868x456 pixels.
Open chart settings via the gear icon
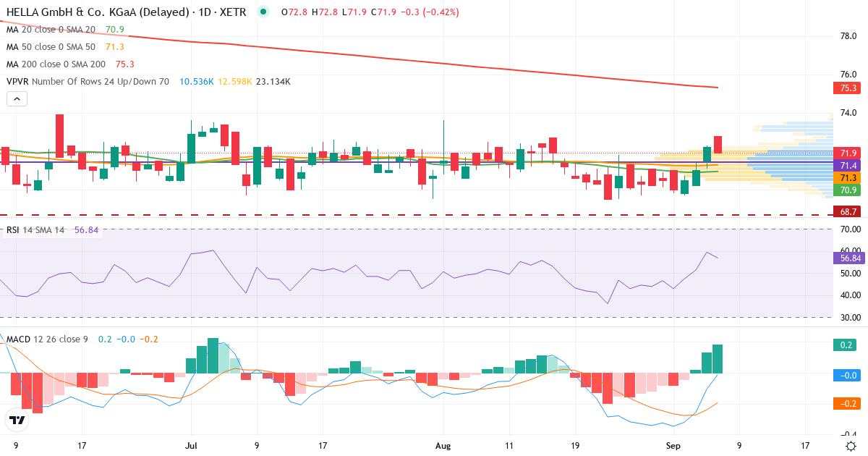tap(851, 446)
